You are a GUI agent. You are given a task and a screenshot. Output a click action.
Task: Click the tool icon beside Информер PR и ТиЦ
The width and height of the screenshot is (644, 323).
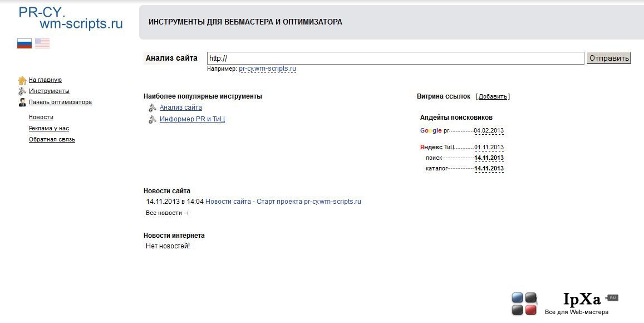pyautogui.click(x=153, y=120)
